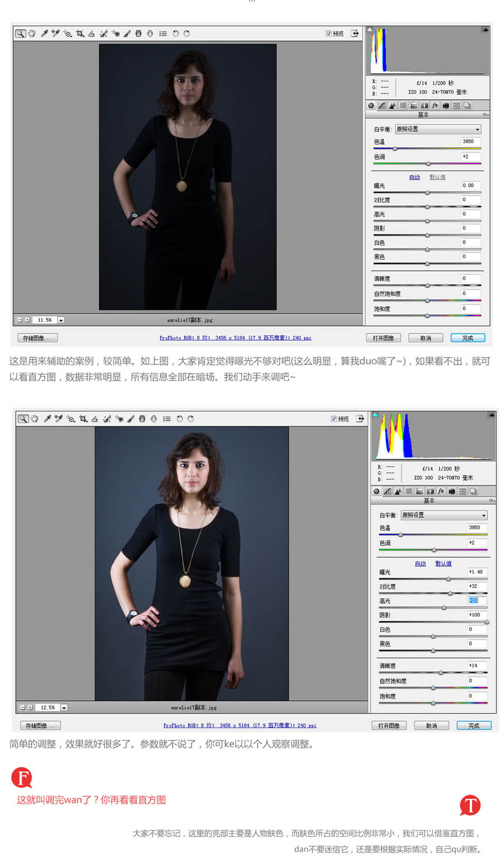
Task: Open zoom level dropdown in lower window
Action: tap(64, 707)
